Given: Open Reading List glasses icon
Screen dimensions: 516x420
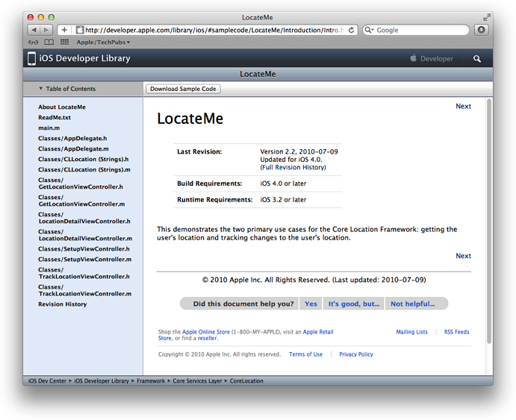Looking at the screenshot, I should pos(33,43).
